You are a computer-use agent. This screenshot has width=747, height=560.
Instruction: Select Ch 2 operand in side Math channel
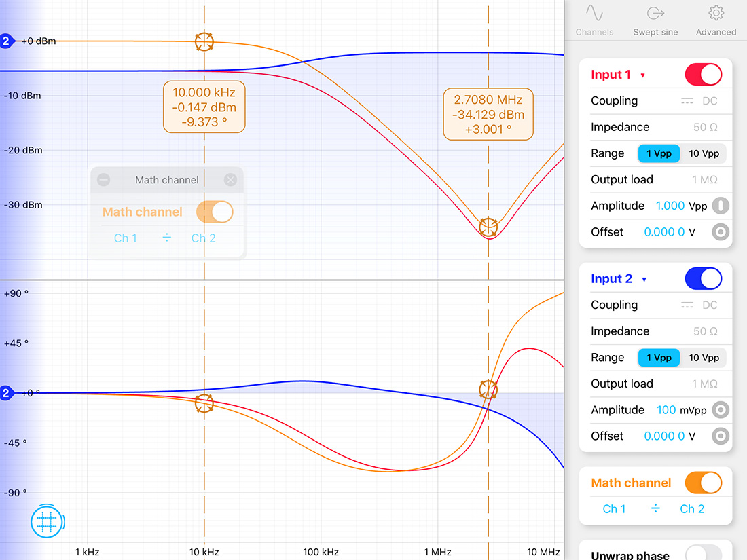pos(692,509)
